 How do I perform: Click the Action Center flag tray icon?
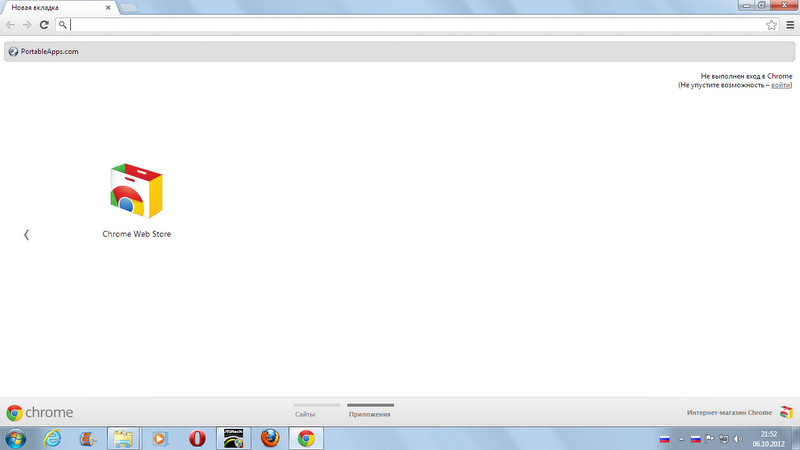tap(710, 439)
